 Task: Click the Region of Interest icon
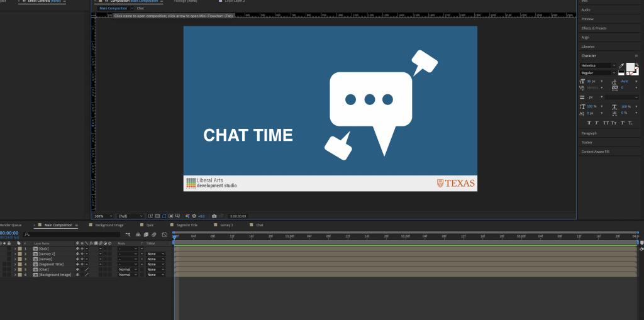tap(171, 216)
